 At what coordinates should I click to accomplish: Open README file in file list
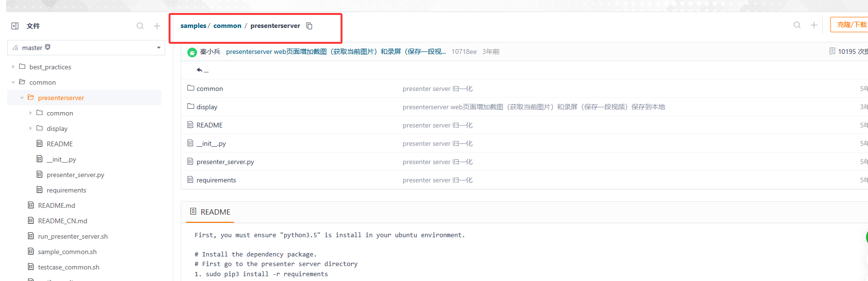[210, 125]
